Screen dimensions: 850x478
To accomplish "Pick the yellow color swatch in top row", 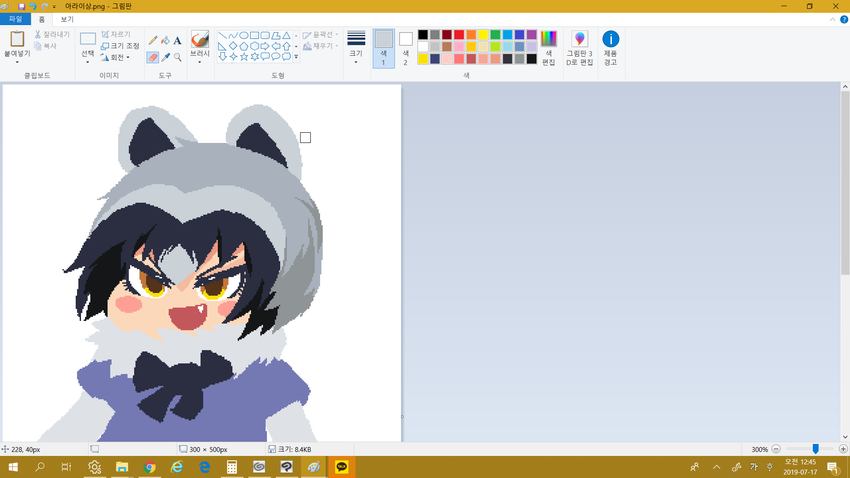I will [483, 35].
